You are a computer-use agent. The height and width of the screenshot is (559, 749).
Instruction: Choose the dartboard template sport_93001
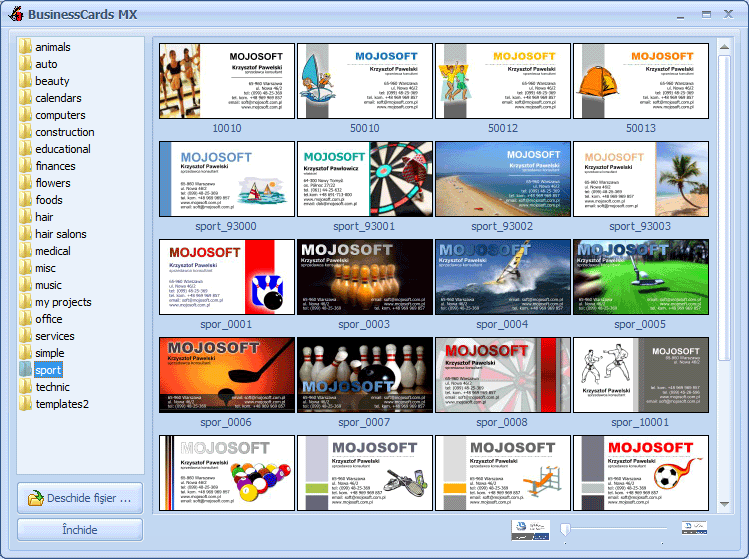365,179
